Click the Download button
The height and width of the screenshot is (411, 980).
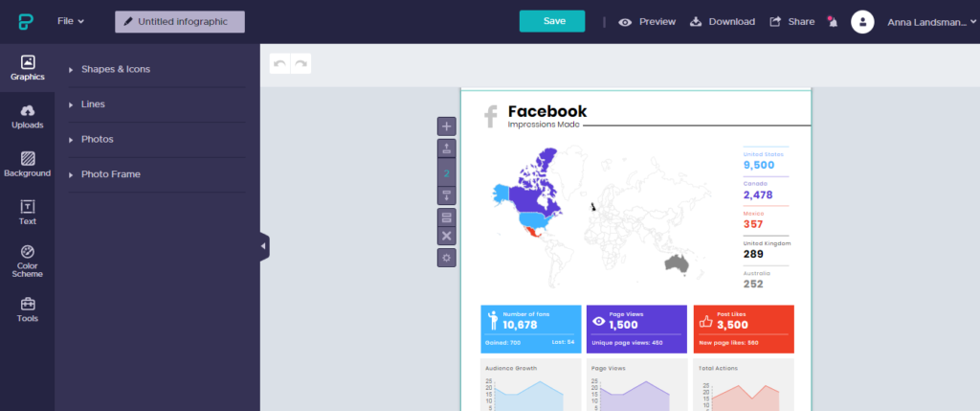pos(723,22)
